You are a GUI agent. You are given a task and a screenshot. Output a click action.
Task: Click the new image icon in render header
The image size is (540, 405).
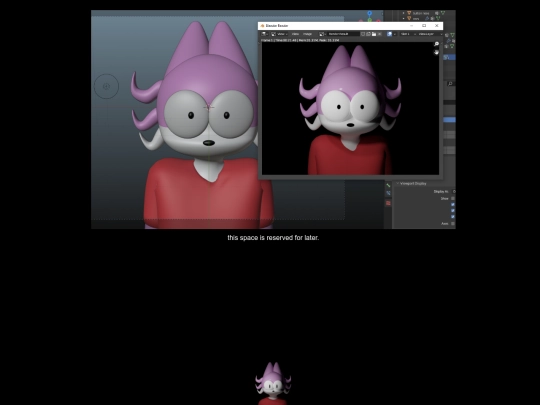tap(368, 34)
